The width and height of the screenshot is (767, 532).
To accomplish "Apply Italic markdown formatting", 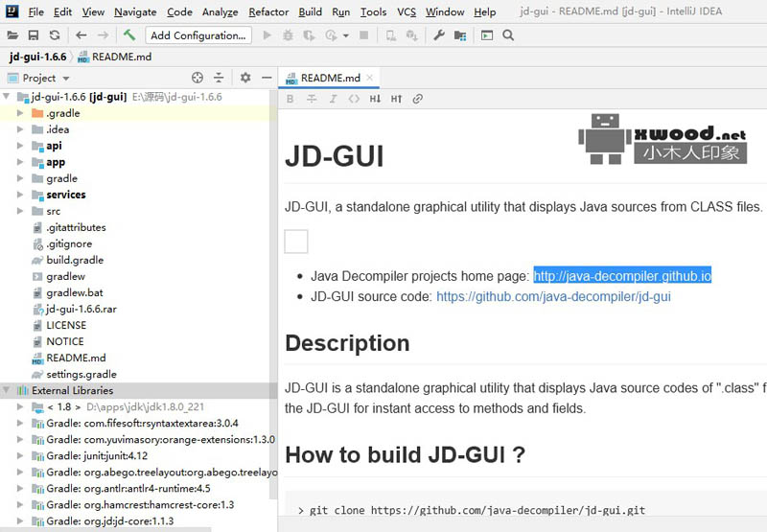I will pyautogui.click(x=333, y=99).
